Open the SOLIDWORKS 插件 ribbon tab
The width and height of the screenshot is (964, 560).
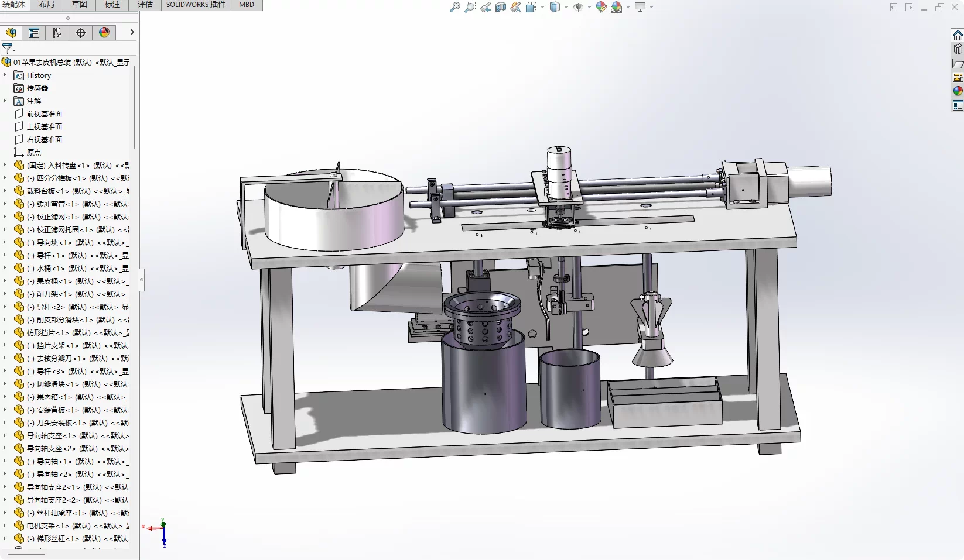tap(196, 5)
